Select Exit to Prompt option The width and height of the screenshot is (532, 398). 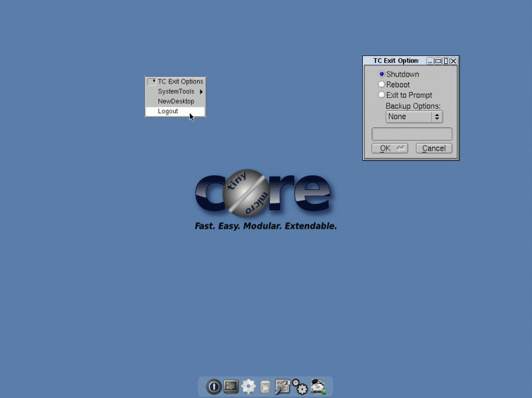(382, 95)
